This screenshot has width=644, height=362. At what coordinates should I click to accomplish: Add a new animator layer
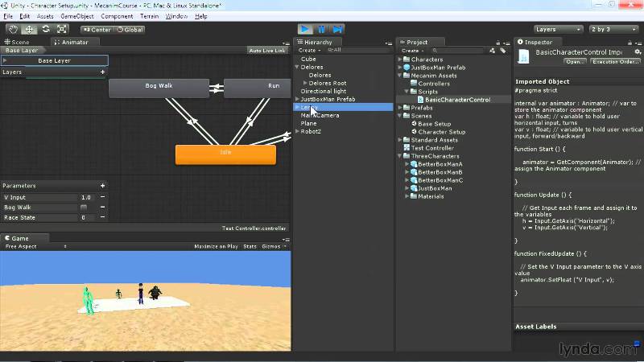(102, 72)
